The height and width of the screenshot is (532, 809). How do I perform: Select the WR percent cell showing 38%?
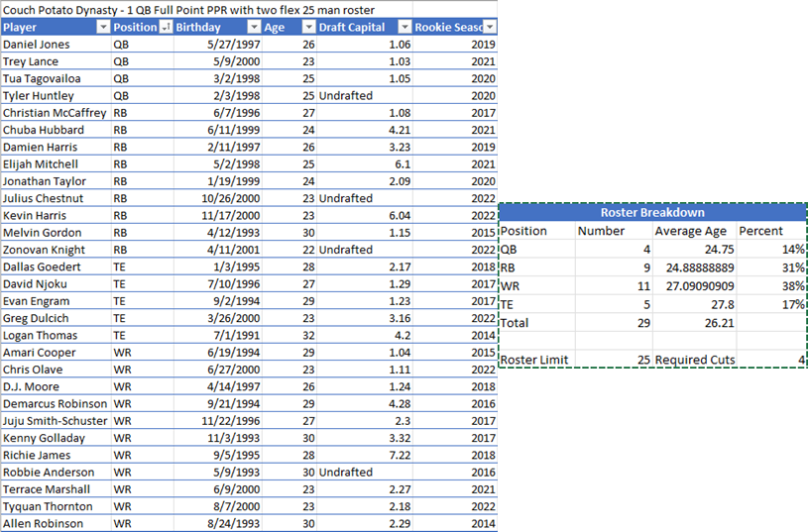(773, 286)
